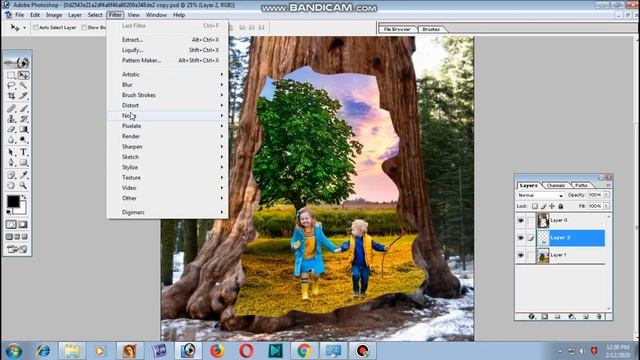The width and height of the screenshot is (640, 360).
Task: Toggle link box for Layer 0
Action: coord(530,220)
